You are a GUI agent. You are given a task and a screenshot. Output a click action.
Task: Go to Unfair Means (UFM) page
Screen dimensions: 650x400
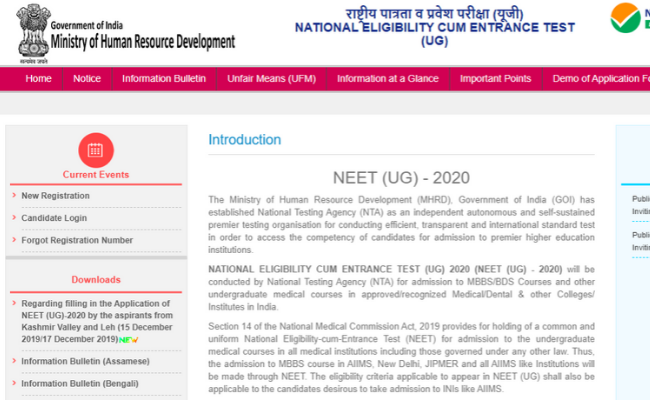click(271, 79)
